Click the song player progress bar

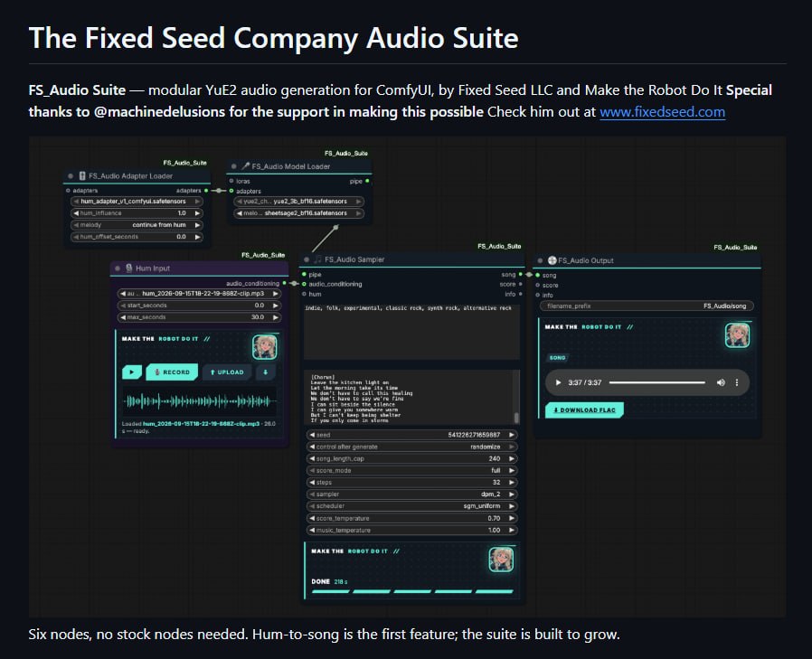click(657, 382)
